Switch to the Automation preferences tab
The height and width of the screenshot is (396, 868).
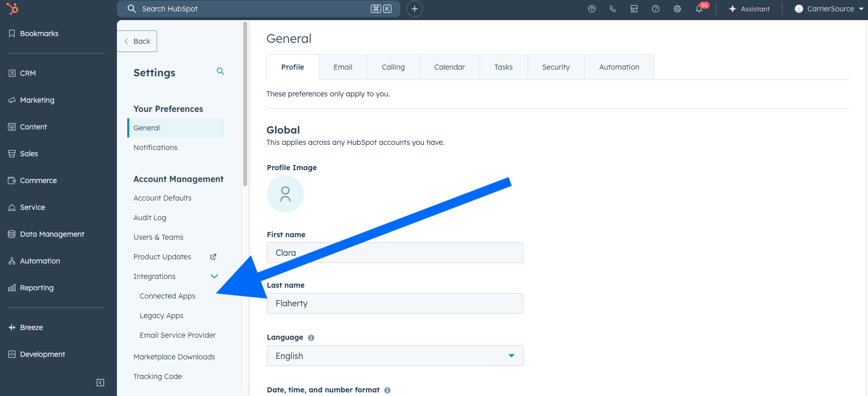[619, 67]
